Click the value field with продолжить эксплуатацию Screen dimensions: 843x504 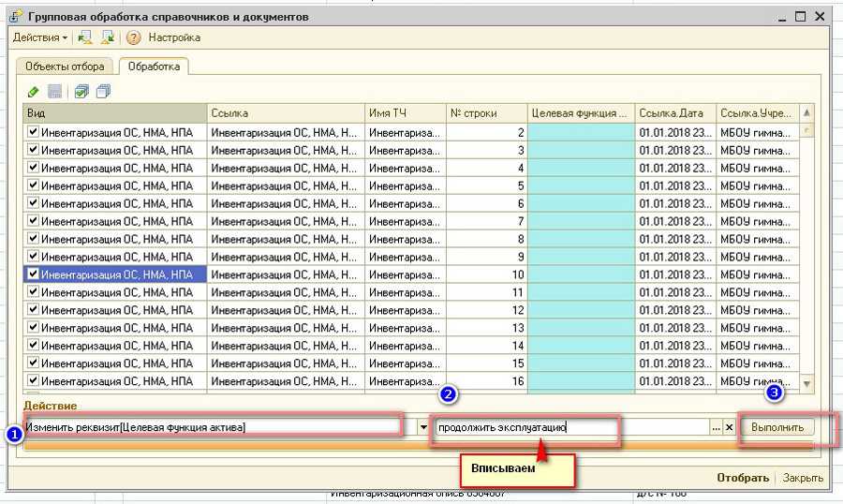coord(572,427)
